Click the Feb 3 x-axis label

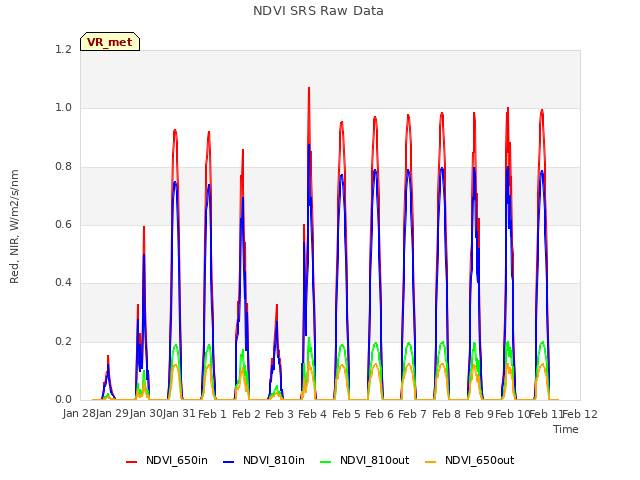coord(279,414)
